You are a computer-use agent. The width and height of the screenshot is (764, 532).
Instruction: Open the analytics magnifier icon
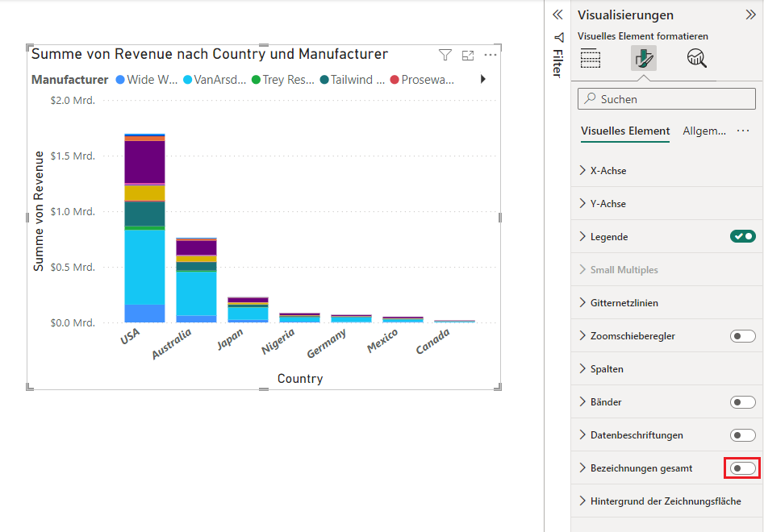pyautogui.click(x=696, y=59)
